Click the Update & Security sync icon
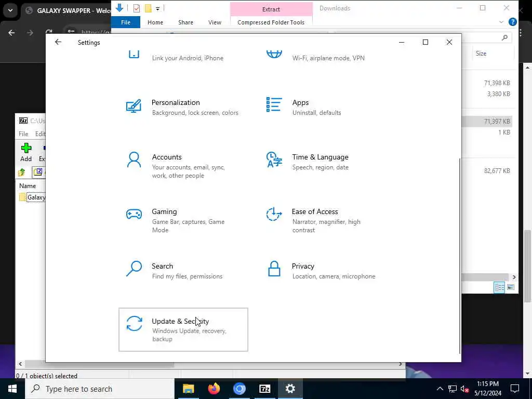Image resolution: width=532 pixels, height=399 pixels. click(x=134, y=323)
